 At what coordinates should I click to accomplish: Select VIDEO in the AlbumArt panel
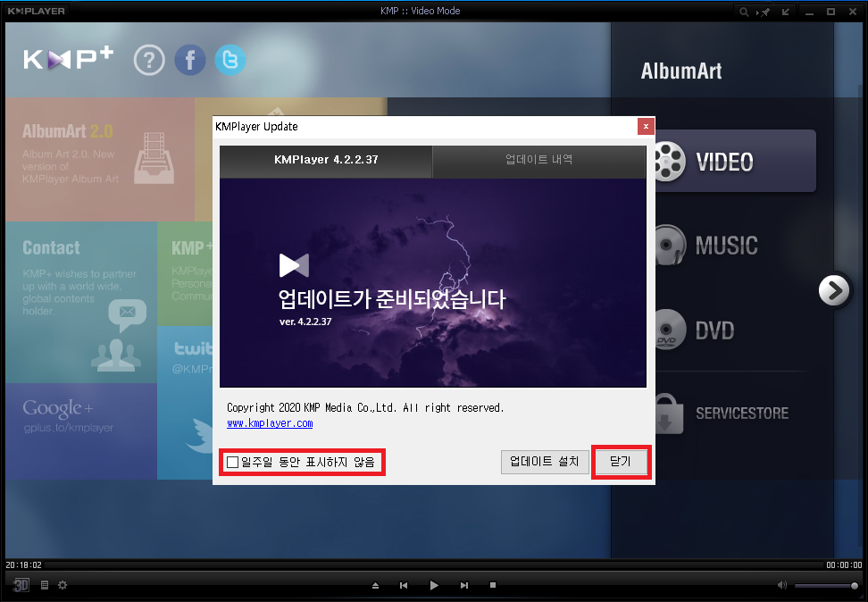pyautogui.click(x=734, y=161)
